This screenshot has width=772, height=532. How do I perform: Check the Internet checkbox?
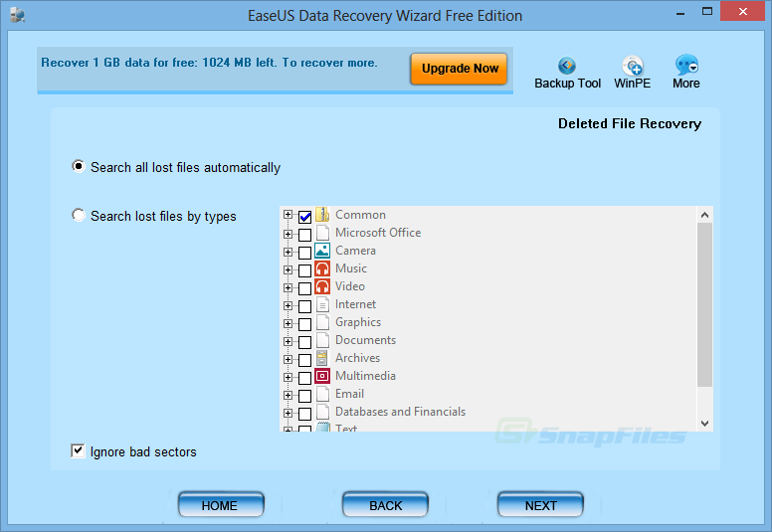(304, 306)
